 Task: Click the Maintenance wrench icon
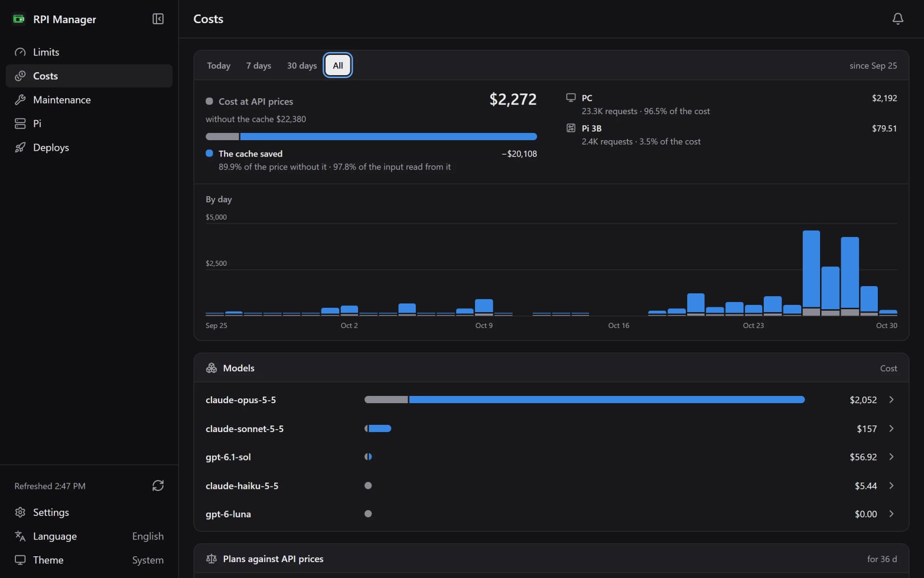pos(20,100)
